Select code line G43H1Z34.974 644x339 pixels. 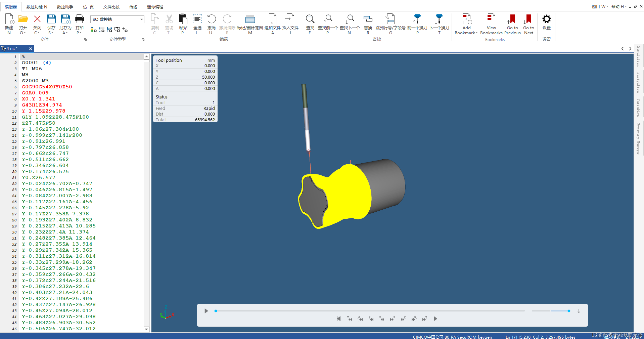(x=42, y=105)
